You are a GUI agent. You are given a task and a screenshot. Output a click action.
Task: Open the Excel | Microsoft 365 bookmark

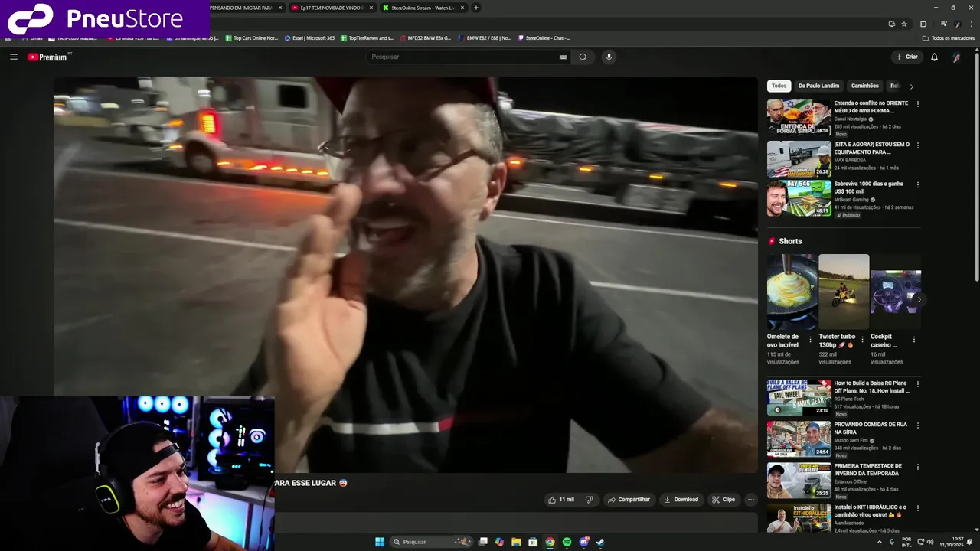309,37
